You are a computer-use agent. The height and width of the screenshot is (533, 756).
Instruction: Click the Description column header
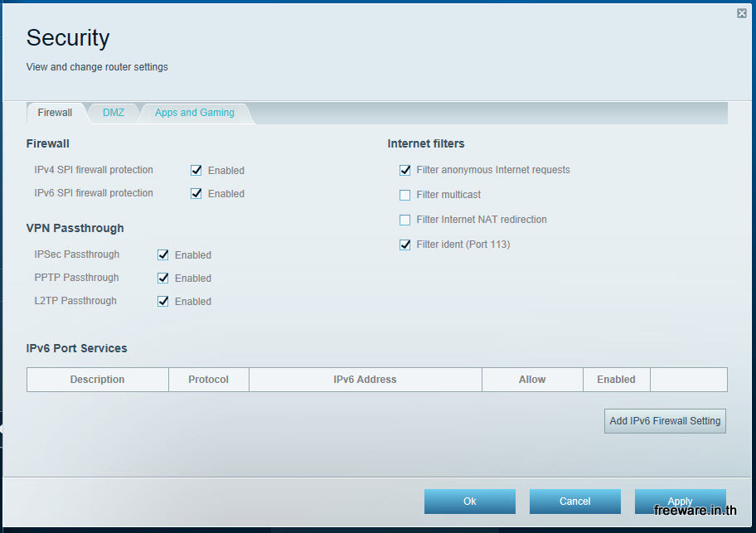point(97,380)
